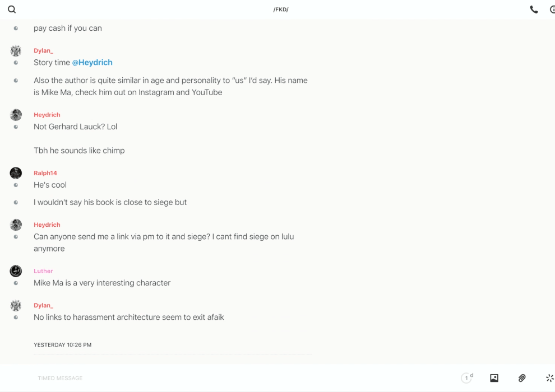Click the Ralph14 sender name
Image resolution: width=555 pixels, height=392 pixels.
[x=45, y=173]
